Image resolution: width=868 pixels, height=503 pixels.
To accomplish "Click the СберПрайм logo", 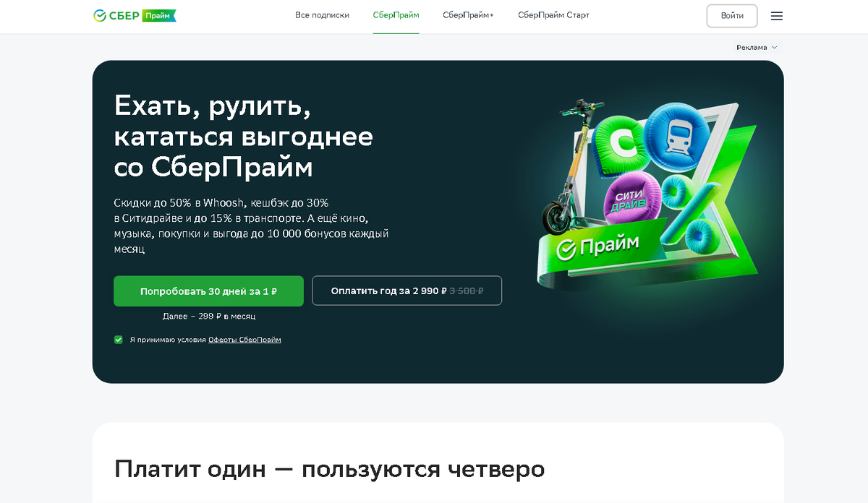I will [135, 15].
